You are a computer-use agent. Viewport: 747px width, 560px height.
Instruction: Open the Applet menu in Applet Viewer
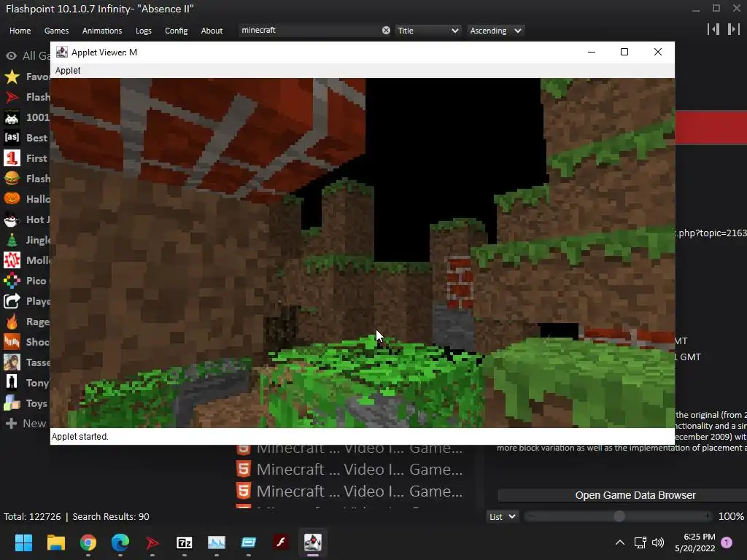click(x=68, y=71)
